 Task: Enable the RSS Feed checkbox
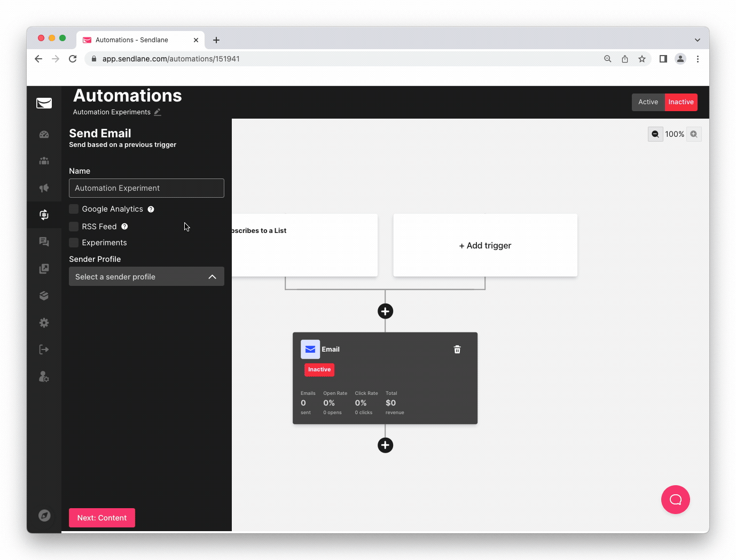click(x=74, y=227)
